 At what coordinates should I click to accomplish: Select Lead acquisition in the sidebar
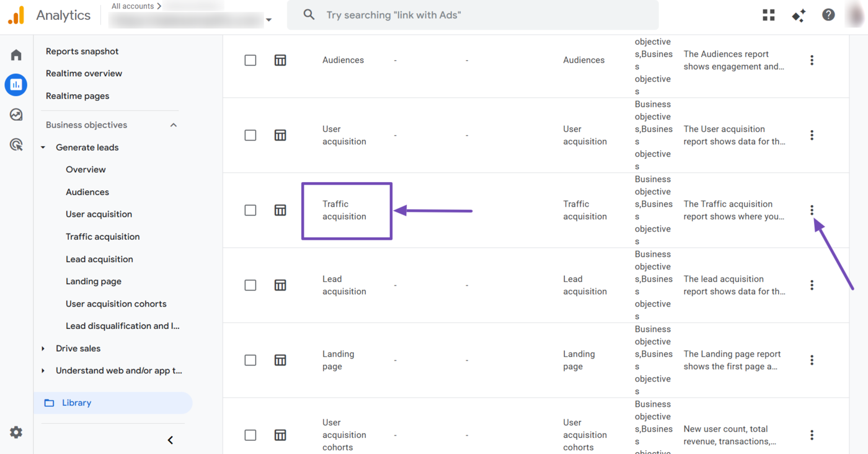point(99,259)
